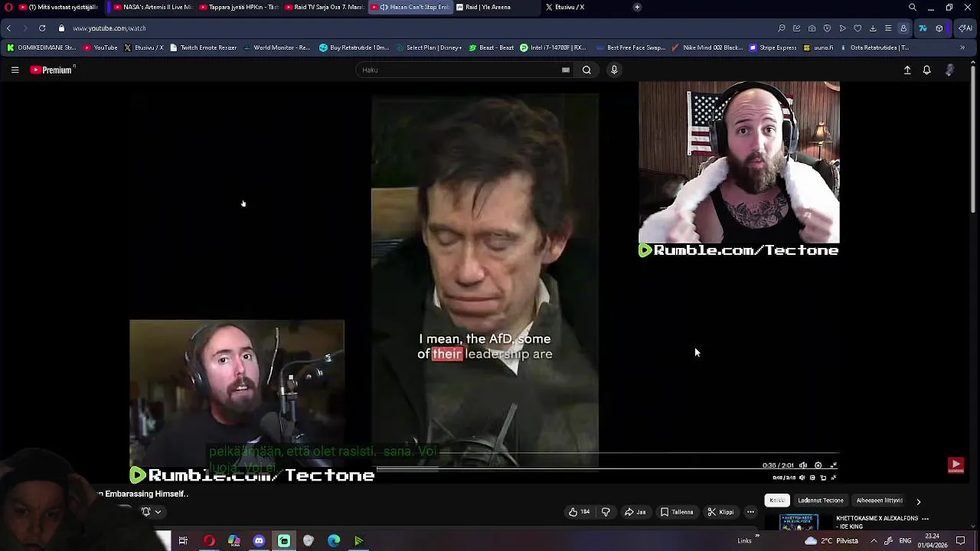
Task: Open Best Free Face Swap bookmark
Action: tap(629, 47)
